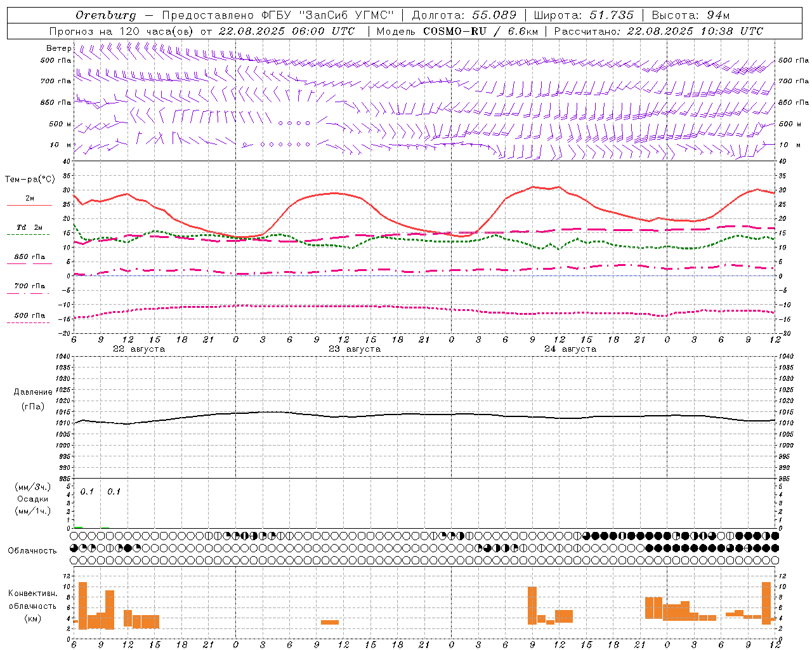Click the Осадки precipitation label
Image resolution: width=812 pixels, height=650 pixels.
tap(33, 499)
